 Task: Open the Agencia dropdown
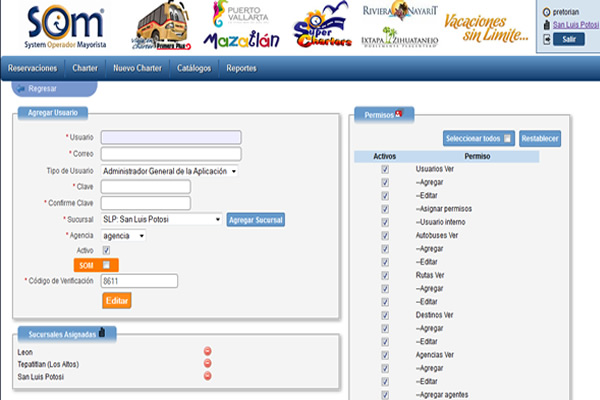pos(123,235)
